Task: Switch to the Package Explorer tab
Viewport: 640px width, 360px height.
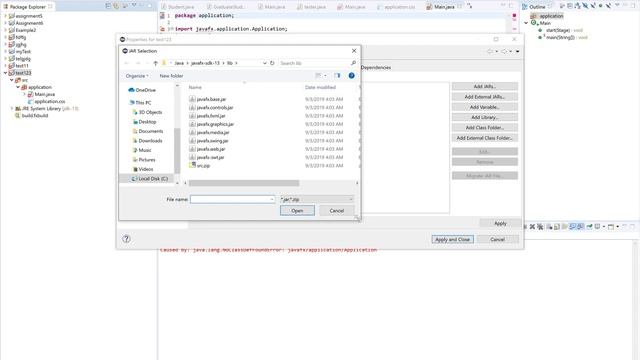Action: coord(27,7)
